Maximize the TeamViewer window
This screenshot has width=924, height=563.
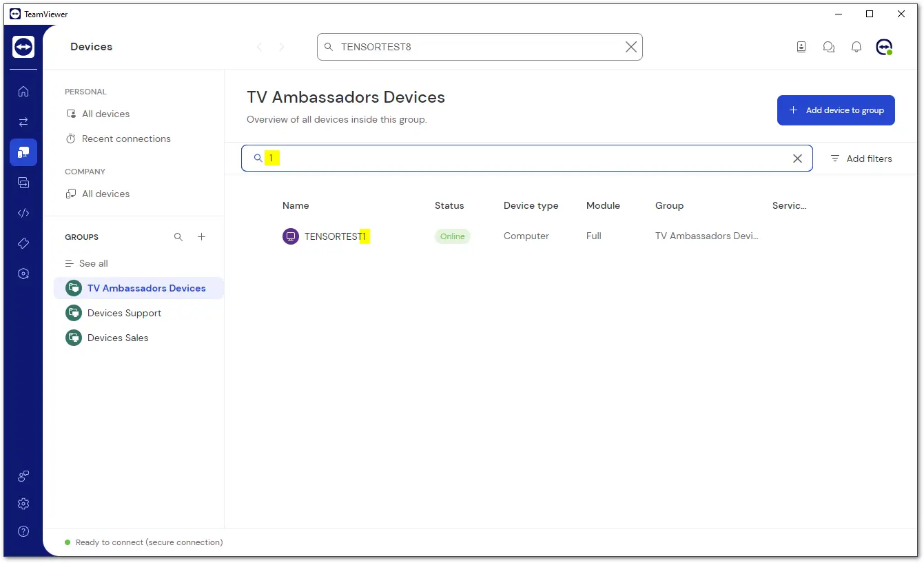point(870,14)
